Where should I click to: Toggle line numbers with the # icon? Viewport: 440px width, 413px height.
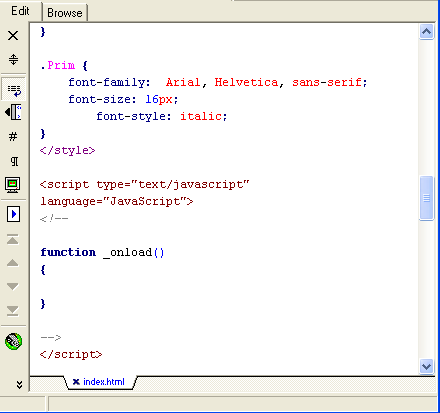[x=13, y=136]
